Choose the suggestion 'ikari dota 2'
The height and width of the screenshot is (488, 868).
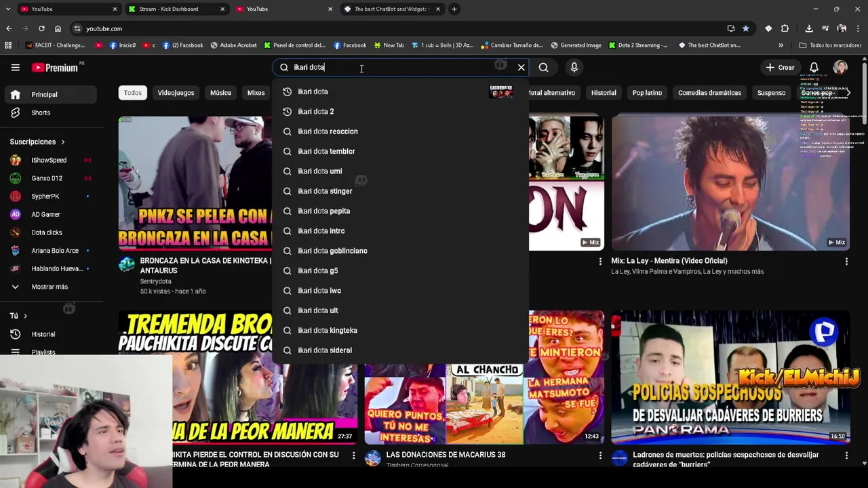pos(400,111)
